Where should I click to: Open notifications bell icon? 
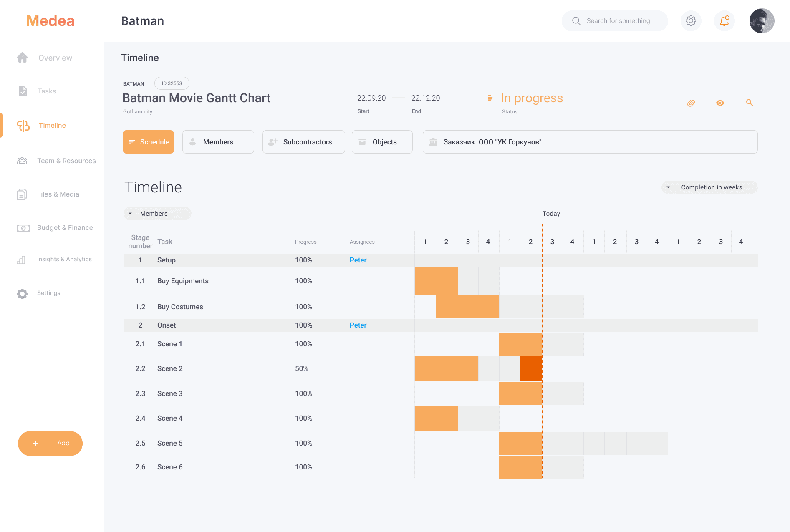click(x=724, y=21)
